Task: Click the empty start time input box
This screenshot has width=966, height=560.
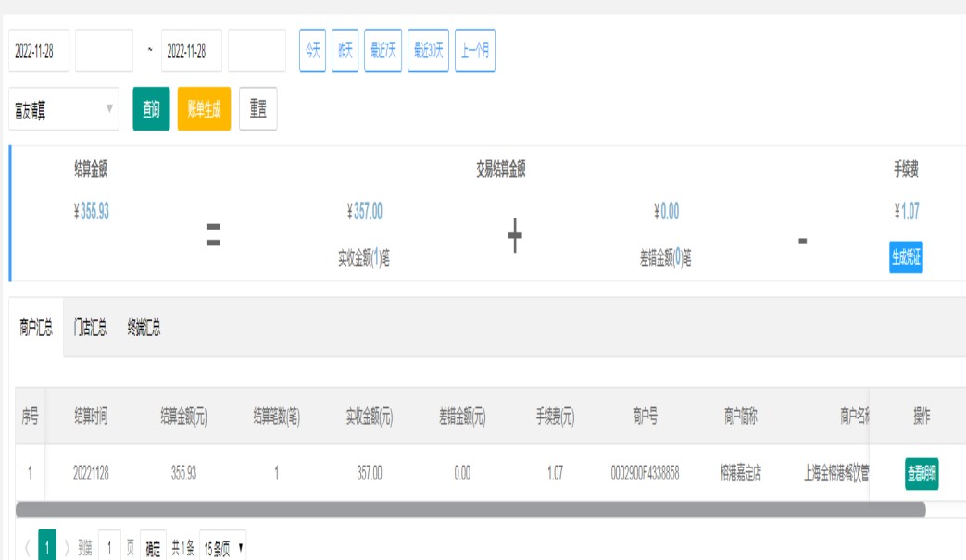Action: pos(104,51)
